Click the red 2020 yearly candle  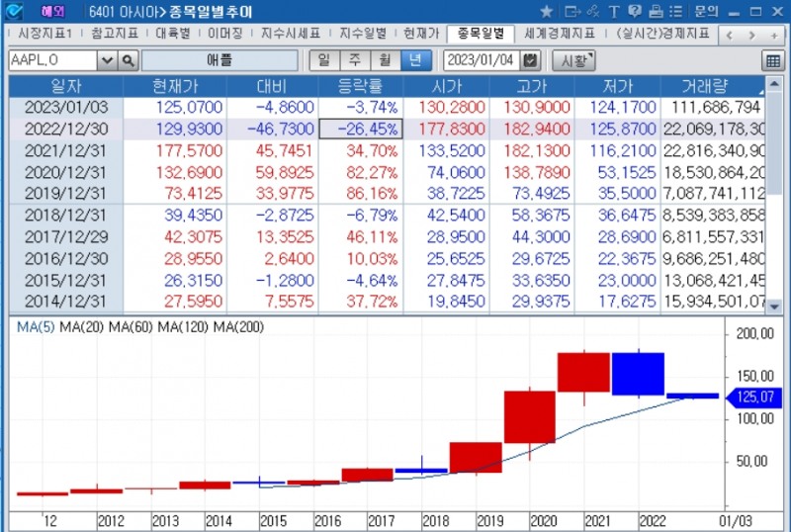(530, 417)
